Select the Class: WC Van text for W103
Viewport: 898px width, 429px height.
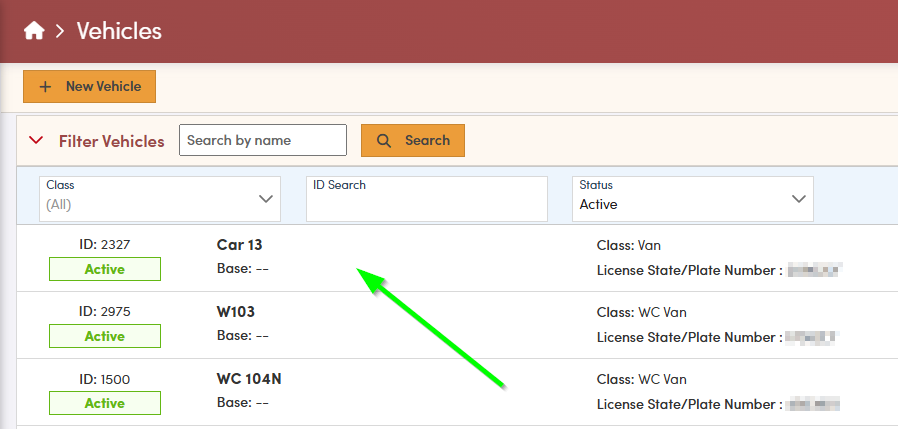point(641,312)
